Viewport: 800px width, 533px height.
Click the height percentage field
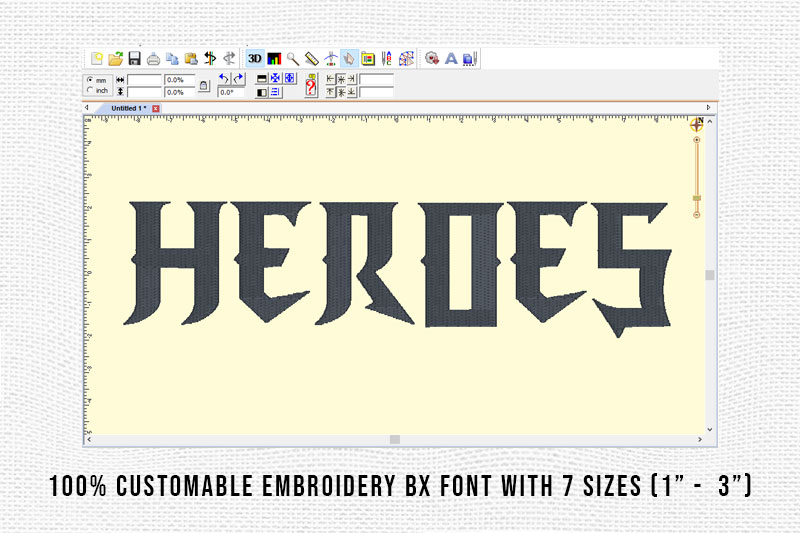pos(180,92)
